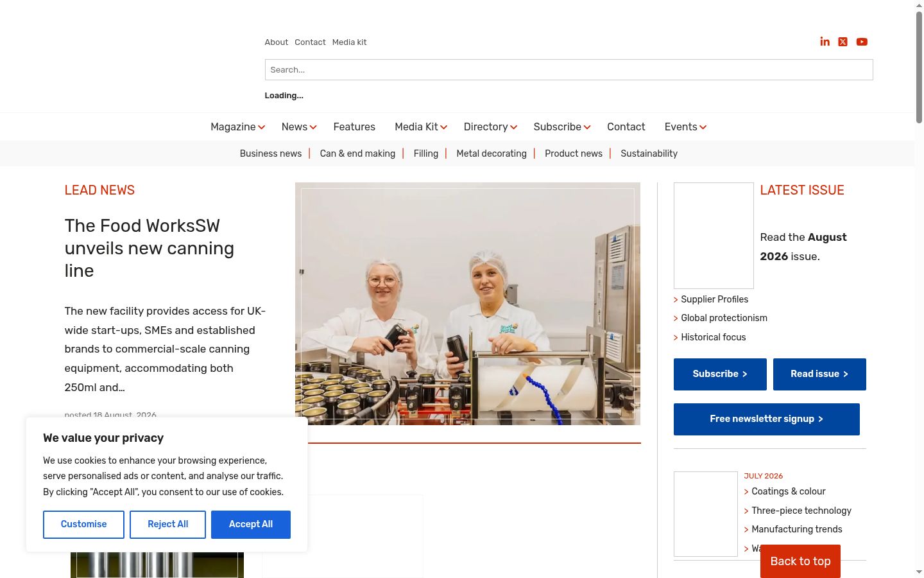Open the Features menu item
Screen dimensions: 924x578
pyautogui.click(x=354, y=127)
